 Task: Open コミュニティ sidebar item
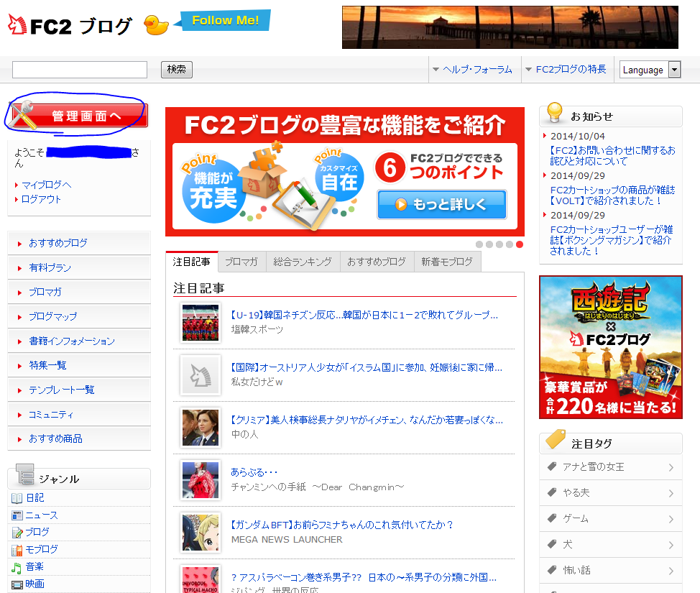click(79, 415)
